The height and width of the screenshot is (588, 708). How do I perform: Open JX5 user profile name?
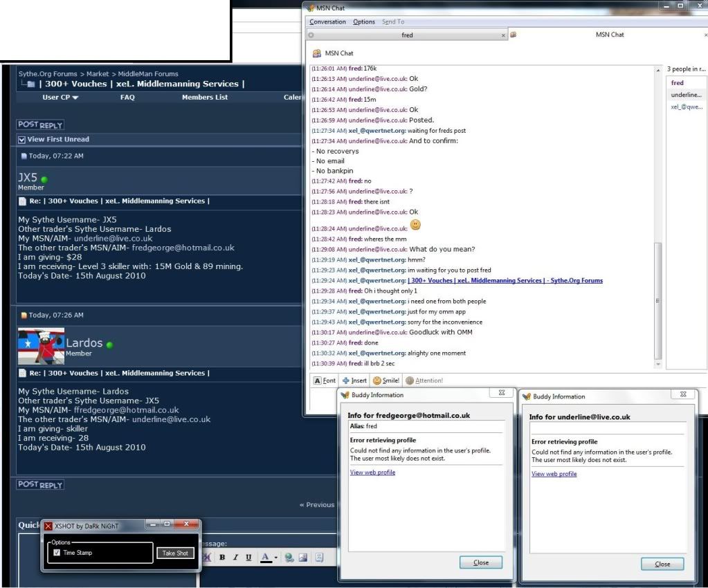pyautogui.click(x=28, y=177)
